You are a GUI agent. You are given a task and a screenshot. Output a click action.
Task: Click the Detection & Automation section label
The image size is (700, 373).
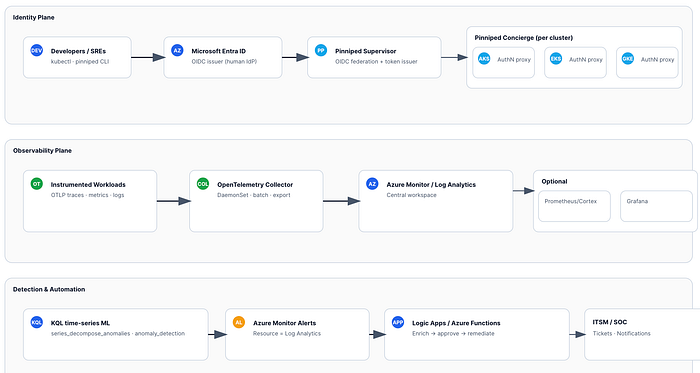[49, 289]
